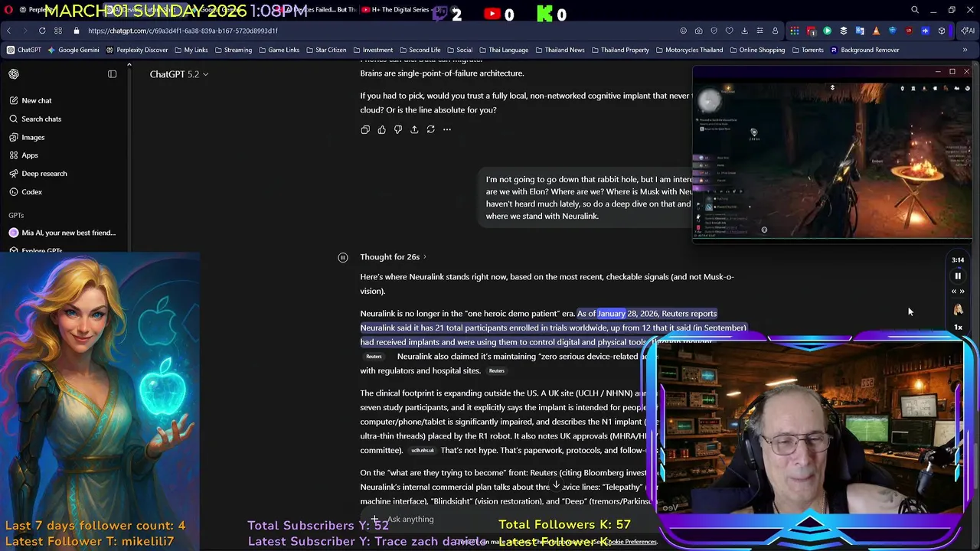Viewport: 980px width, 551px height.
Task: Skip forward in read-aloud widget
Action: (x=962, y=292)
